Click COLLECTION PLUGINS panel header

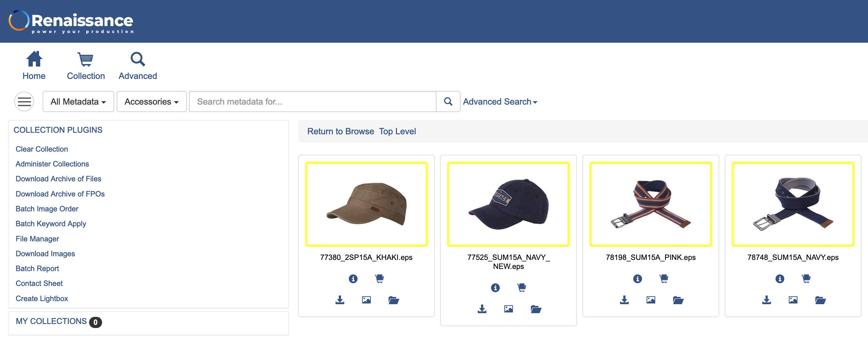(x=58, y=130)
